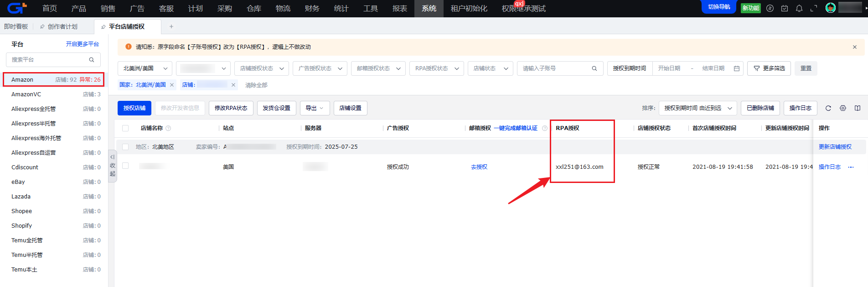Open the 排序 sort order dropdown
The image size is (868, 287).
tap(698, 108)
